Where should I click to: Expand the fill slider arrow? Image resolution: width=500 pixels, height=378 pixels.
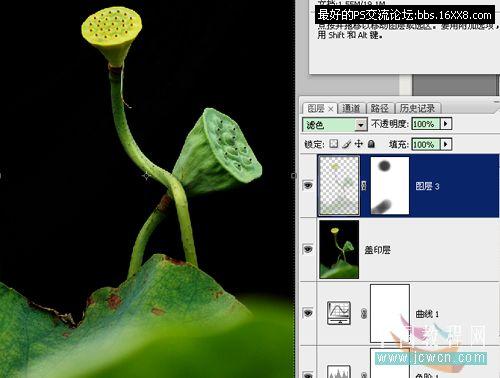[x=446, y=144]
